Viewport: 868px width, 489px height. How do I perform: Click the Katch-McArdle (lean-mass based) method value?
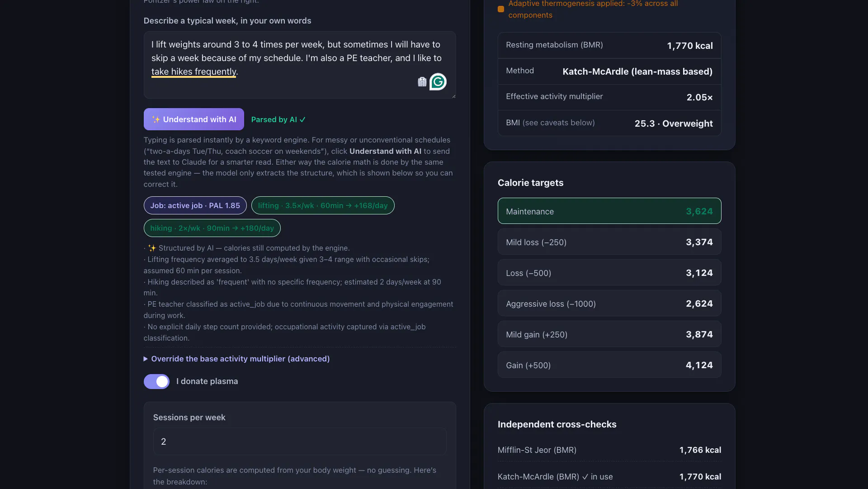[637, 71]
